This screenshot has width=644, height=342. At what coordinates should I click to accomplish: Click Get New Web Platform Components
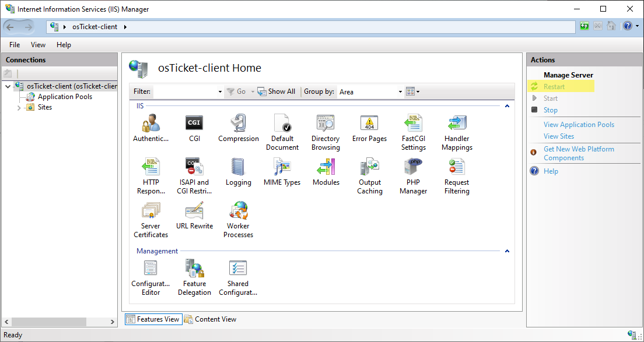[579, 153]
